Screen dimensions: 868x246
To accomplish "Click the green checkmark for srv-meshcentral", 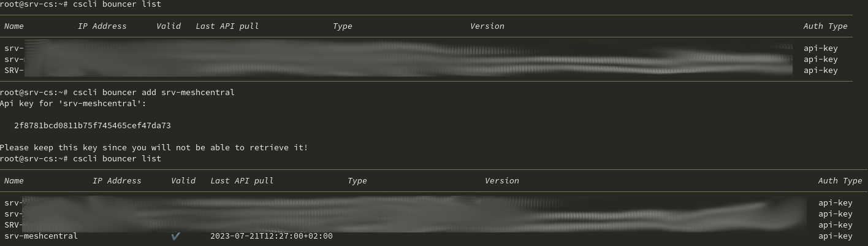I will click(x=176, y=236).
